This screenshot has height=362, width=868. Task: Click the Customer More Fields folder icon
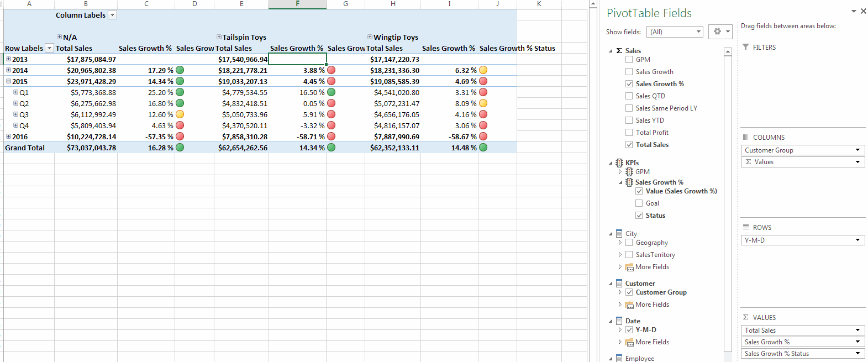point(629,305)
